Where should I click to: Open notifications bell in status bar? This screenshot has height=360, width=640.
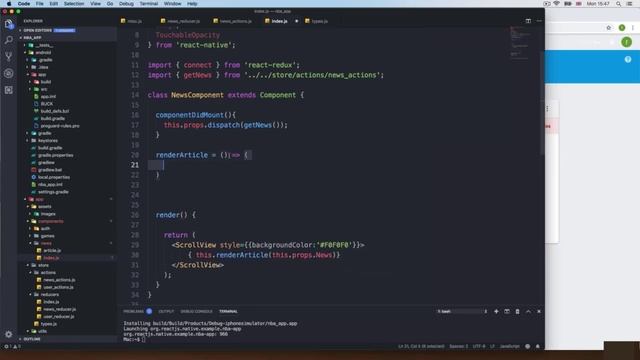[538, 346]
